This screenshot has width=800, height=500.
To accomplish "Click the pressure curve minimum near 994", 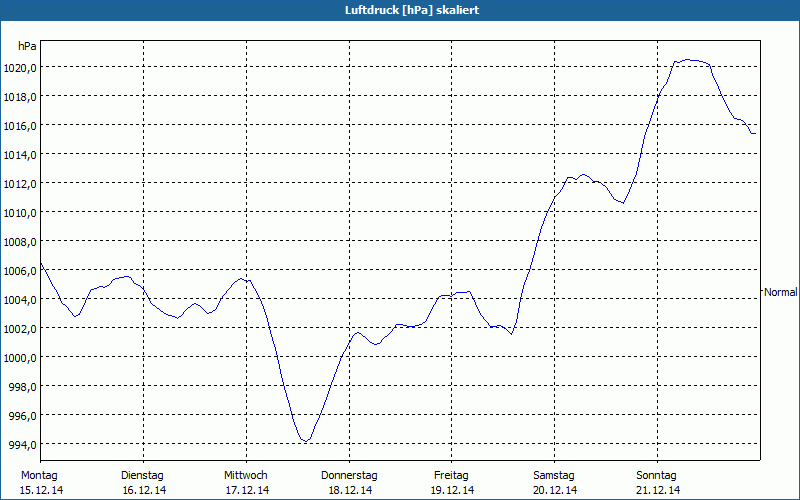I will tap(306, 440).
